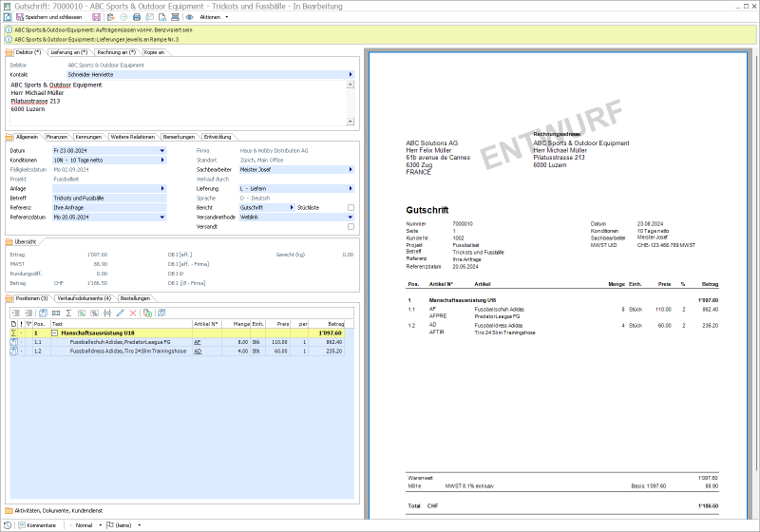The image size is (760, 532).
Task: Switch to the Entwicklung tab
Action: coord(218,137)
